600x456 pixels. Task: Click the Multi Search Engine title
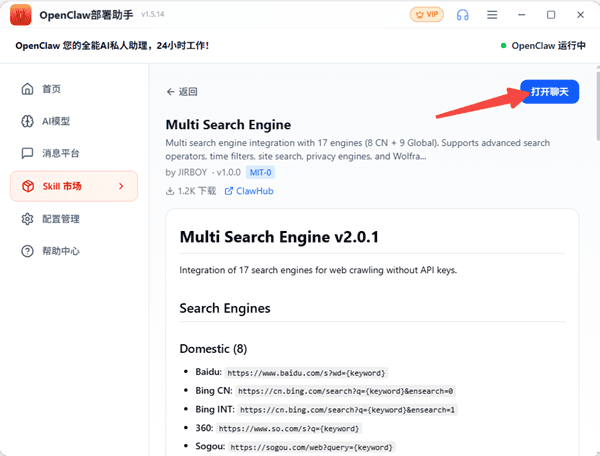coord(228,125)
